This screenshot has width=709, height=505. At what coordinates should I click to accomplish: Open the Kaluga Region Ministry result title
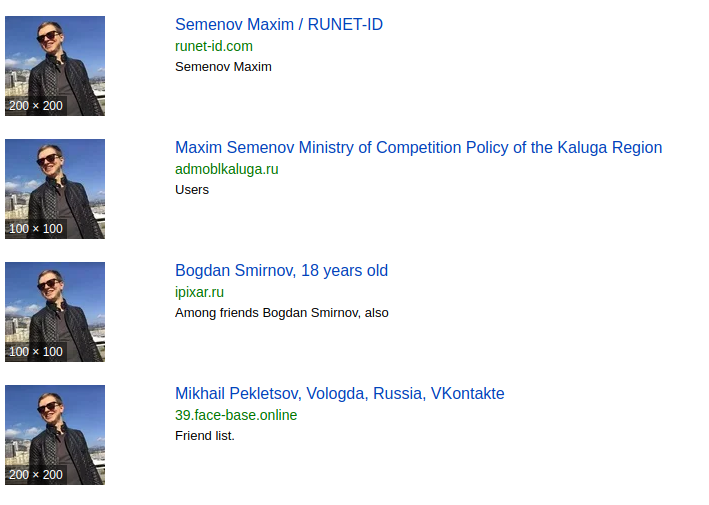point(418,147)
